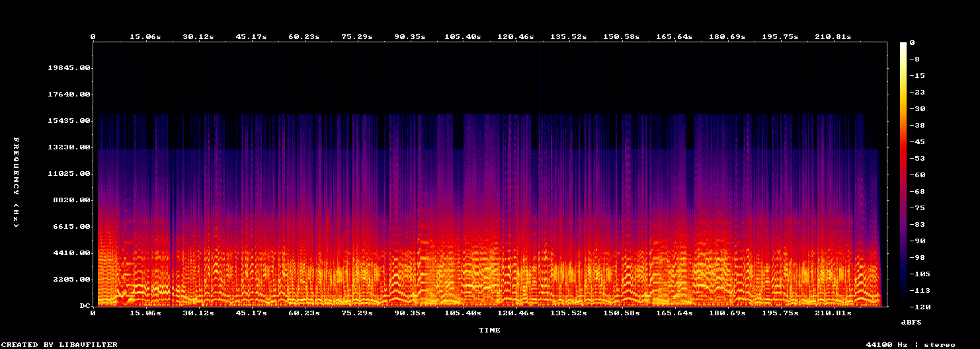Viewport: 980px width, 349px height.
Task: Click the -68 dBFS scale value
Action: coord(917,191)
